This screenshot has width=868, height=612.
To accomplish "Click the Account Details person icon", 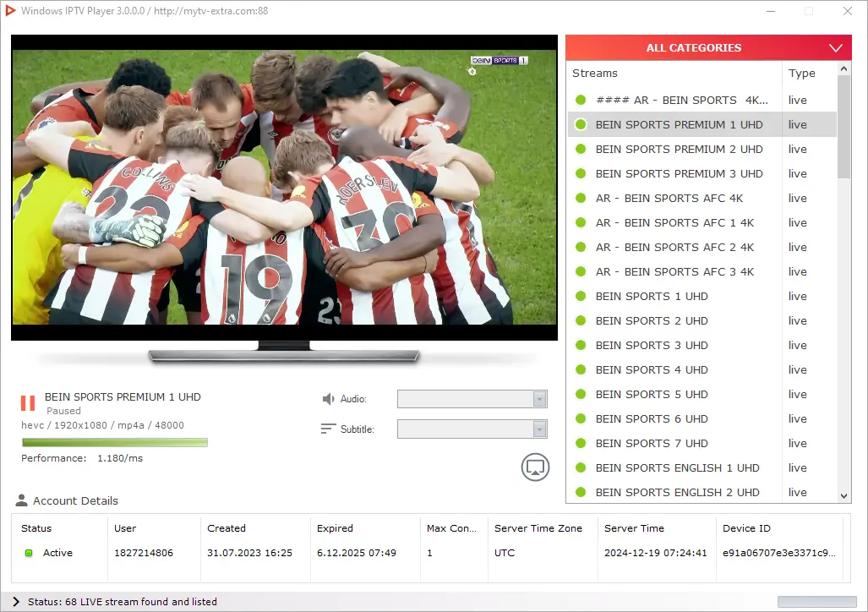I will (x=22, y=500).
